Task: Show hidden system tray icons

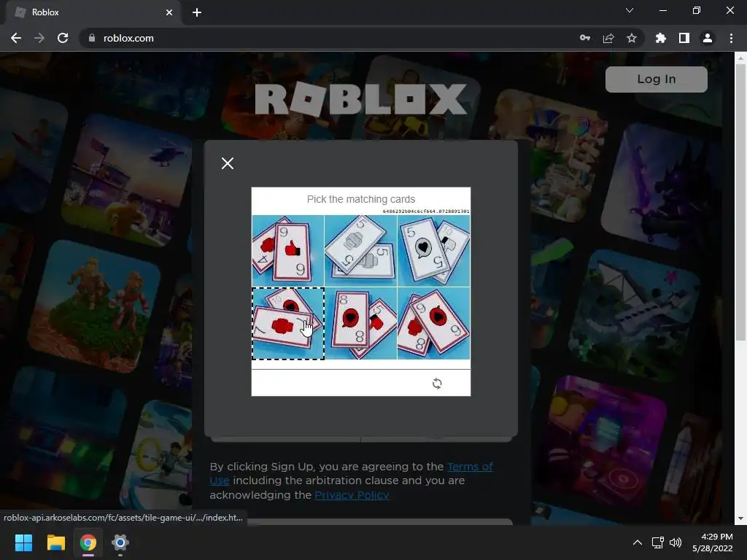Action: click(x=638, y=542)
